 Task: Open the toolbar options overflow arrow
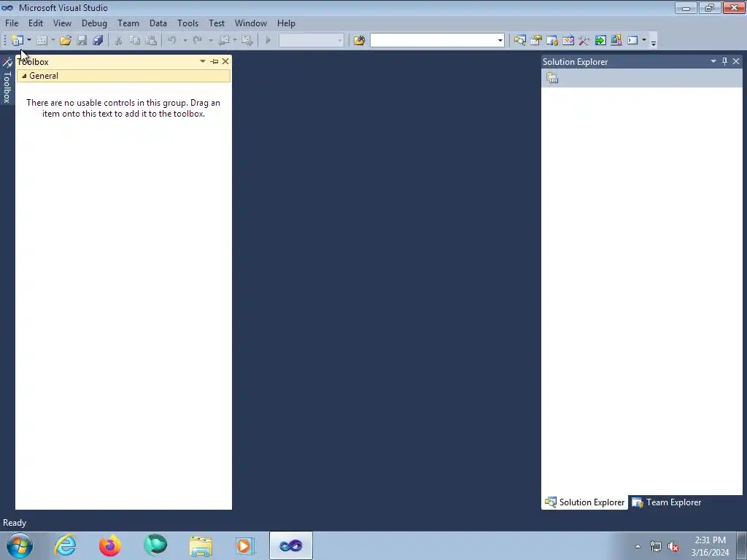click(x=654, y=42)
